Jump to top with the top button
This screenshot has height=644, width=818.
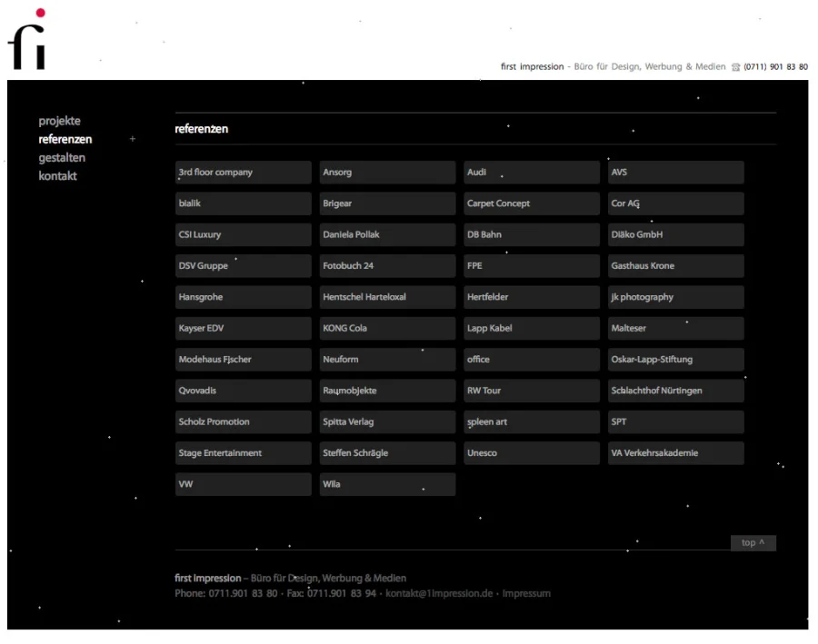(753, 543)
